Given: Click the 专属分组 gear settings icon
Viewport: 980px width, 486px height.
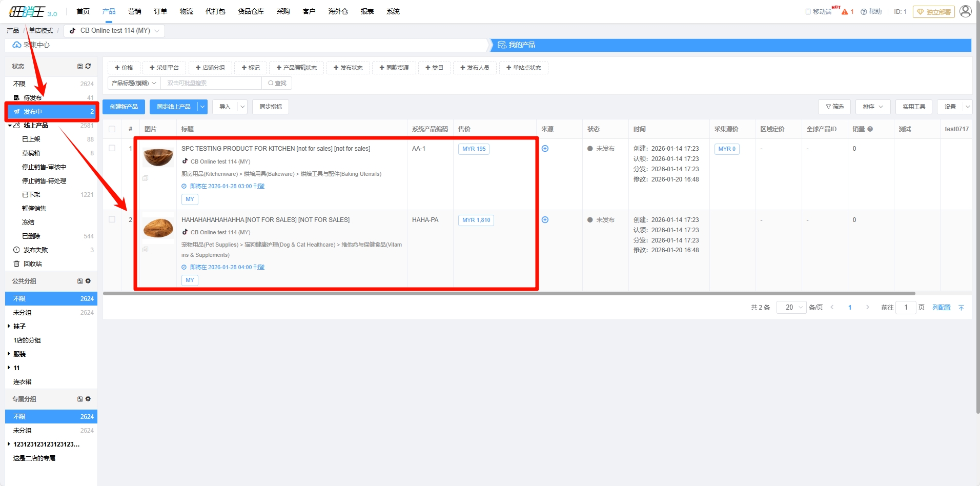Looking at the screenshot, I should pos(88,399).
